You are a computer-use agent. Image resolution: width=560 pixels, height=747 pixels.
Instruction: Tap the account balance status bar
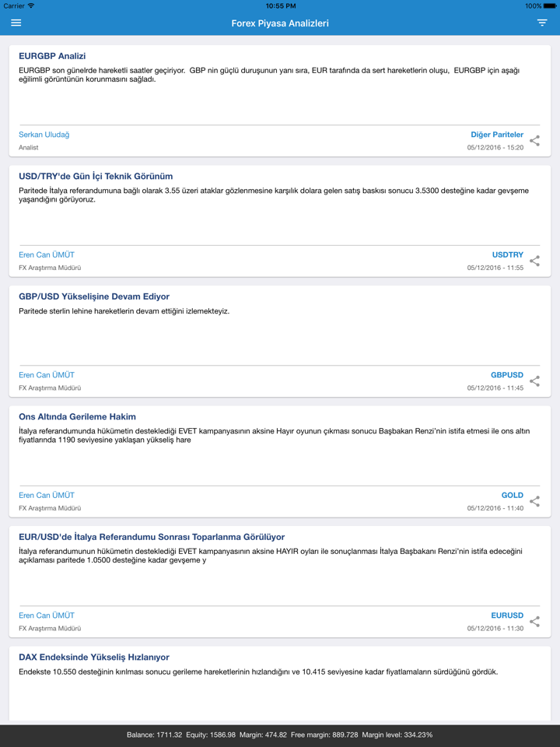(x=280, y=735)
